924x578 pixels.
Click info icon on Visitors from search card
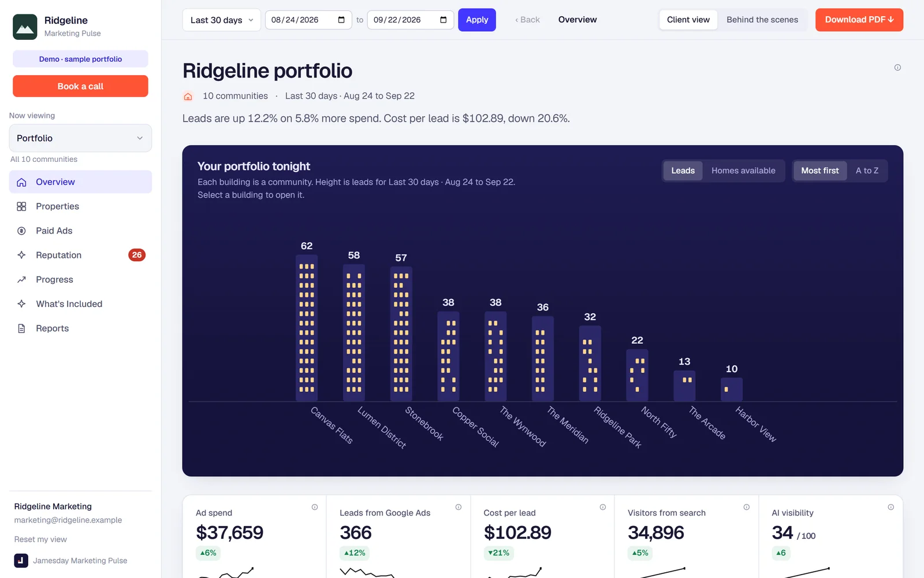747,507
